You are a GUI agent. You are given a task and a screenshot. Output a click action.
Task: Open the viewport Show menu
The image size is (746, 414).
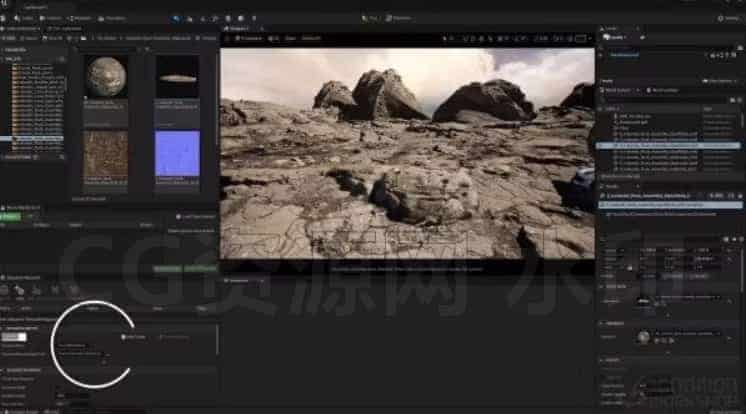[x=290, y=38]
